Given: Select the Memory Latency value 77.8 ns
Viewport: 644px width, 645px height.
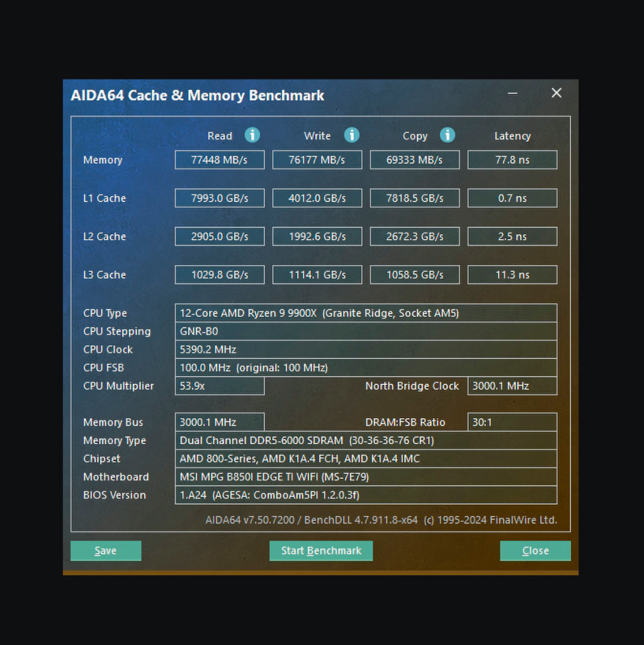Looking at the screenshot, I should (512, 159).
